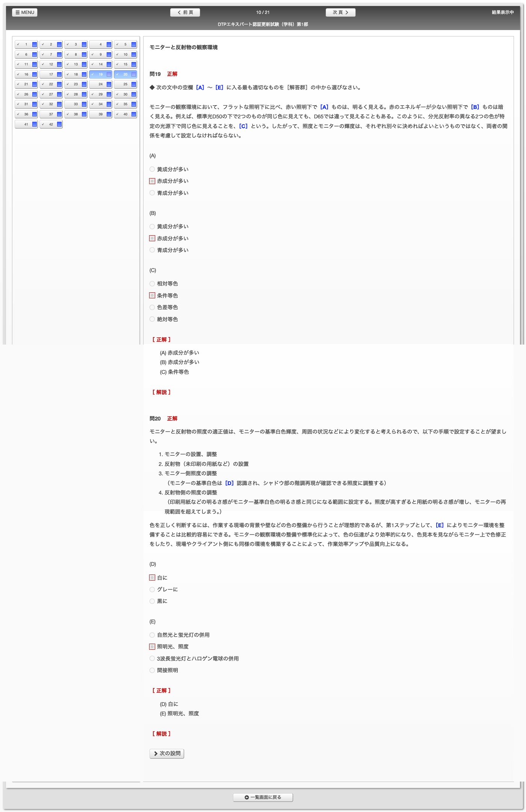Screen dimensions: 526x812
Task: Select 青成分が多い radio for section B
Action: click(152, 250)
